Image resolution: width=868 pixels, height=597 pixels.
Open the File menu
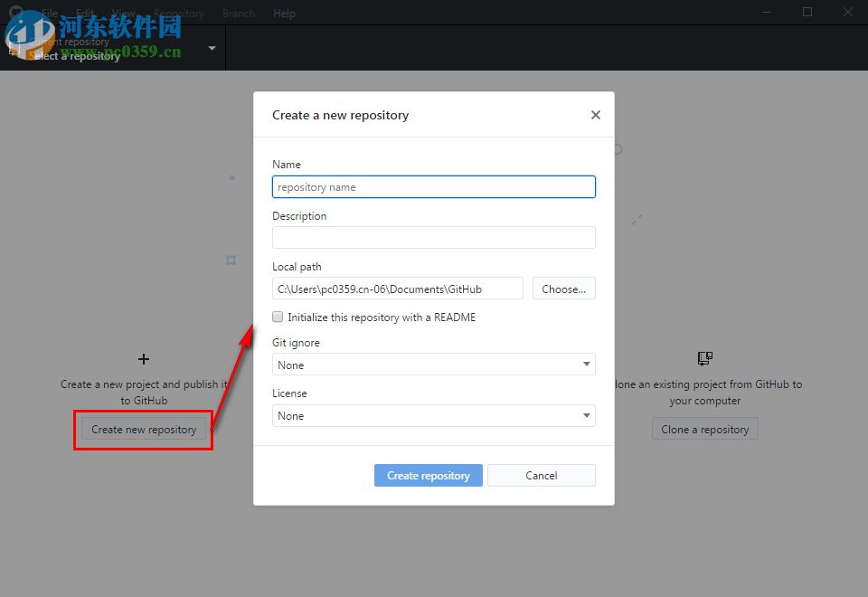[49, 13]
